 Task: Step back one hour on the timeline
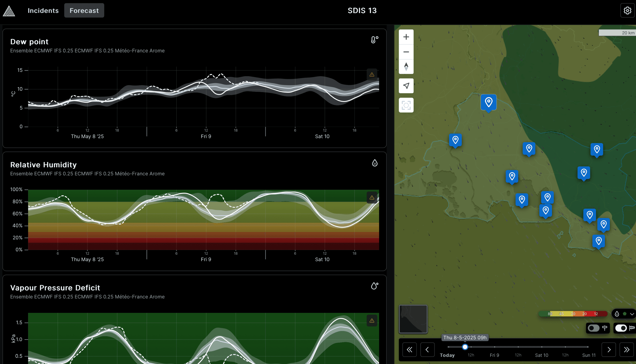pyautogui.click(x=428, y=350)
